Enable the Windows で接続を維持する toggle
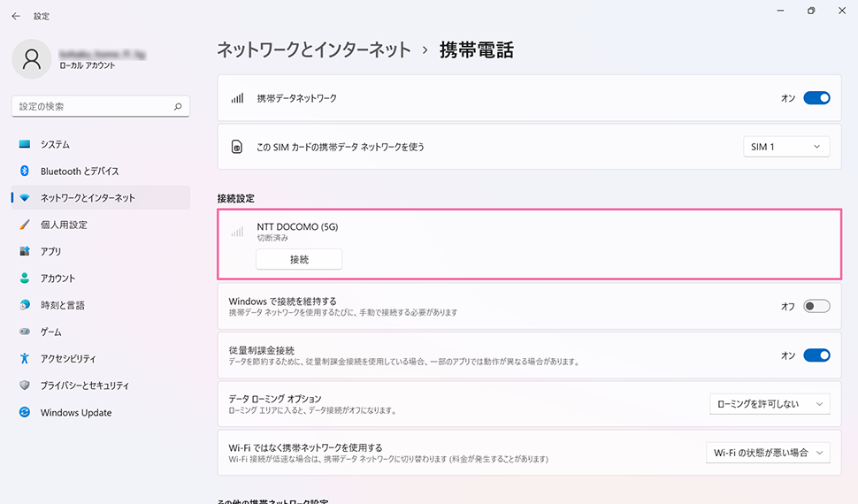858x504 pixels. (816, 307)
